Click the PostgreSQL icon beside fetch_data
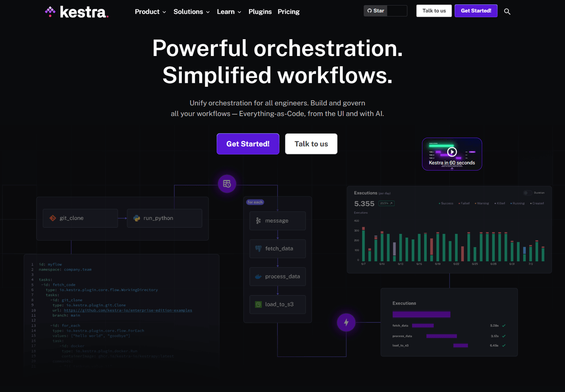Screen dimensions: 565x392 tap(258, 249)
